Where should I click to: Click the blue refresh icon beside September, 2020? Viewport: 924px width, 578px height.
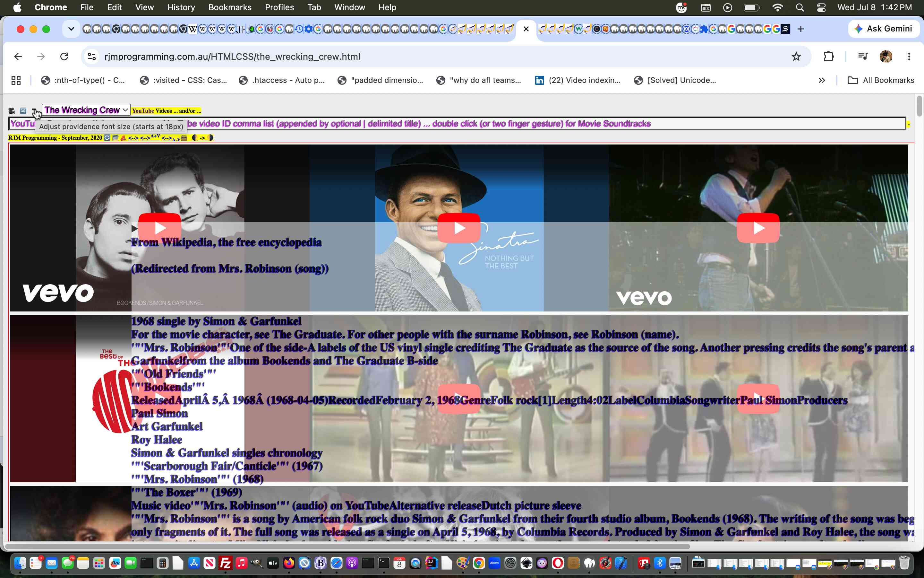click(x=107, y=138)
